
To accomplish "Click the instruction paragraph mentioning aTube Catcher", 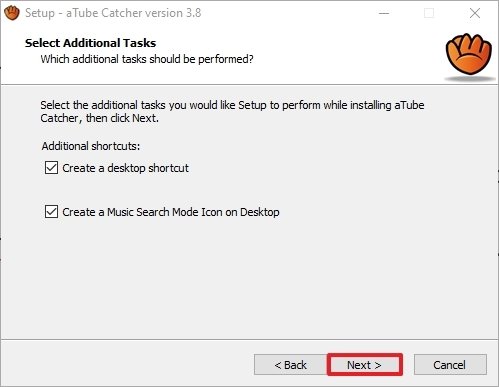I will tap(232, 111).
